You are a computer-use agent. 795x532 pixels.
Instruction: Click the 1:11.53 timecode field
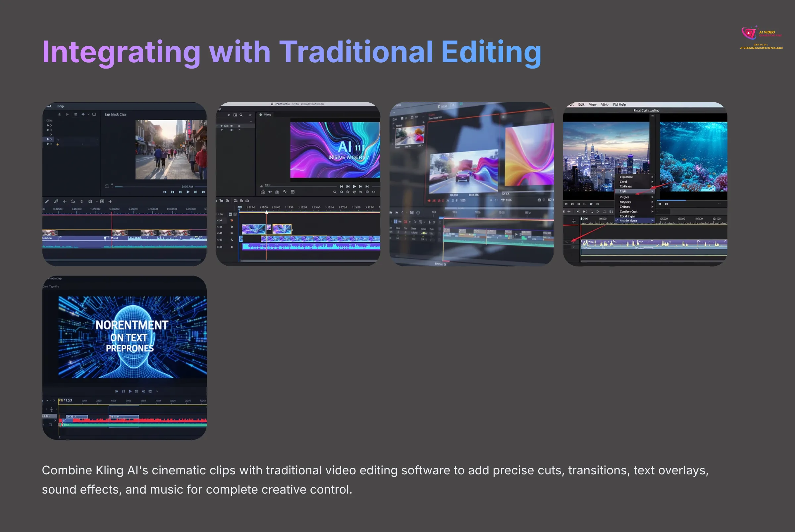click(66, 400)
